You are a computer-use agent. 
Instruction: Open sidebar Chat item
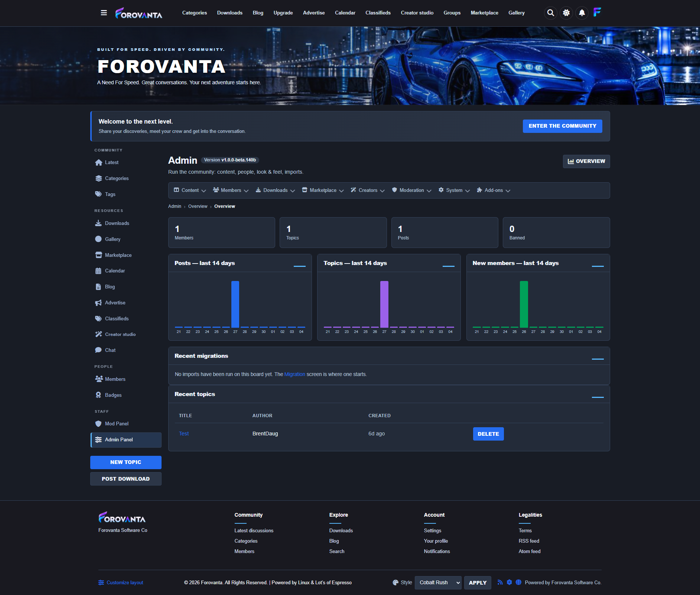(126, 350)
